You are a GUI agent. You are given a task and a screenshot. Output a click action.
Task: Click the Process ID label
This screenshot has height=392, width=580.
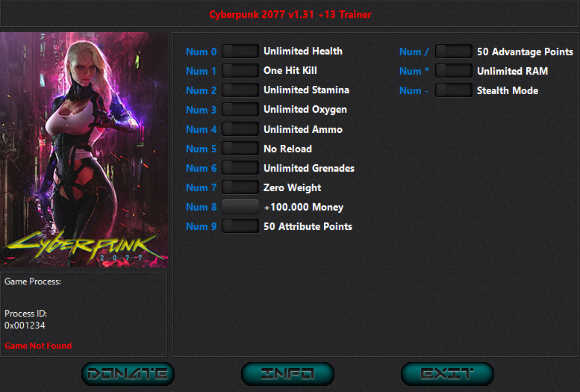26,314
